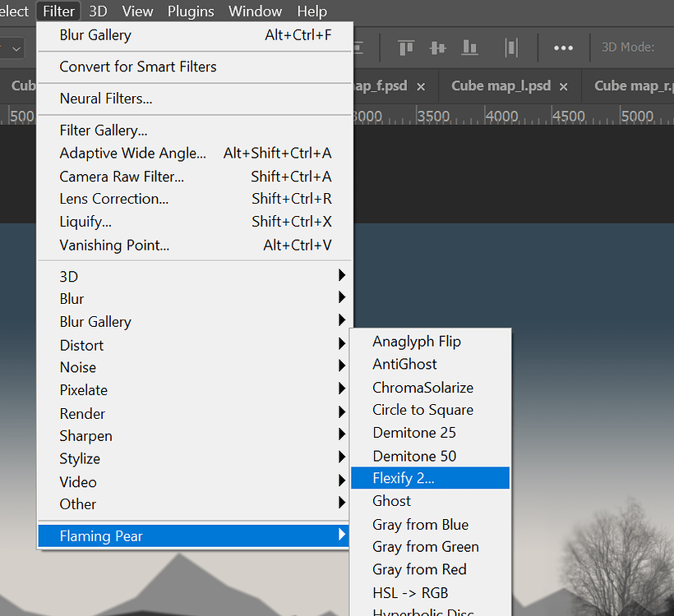
Task: Close the Cube map_l.psd document tab
Action: pos(562,85)
